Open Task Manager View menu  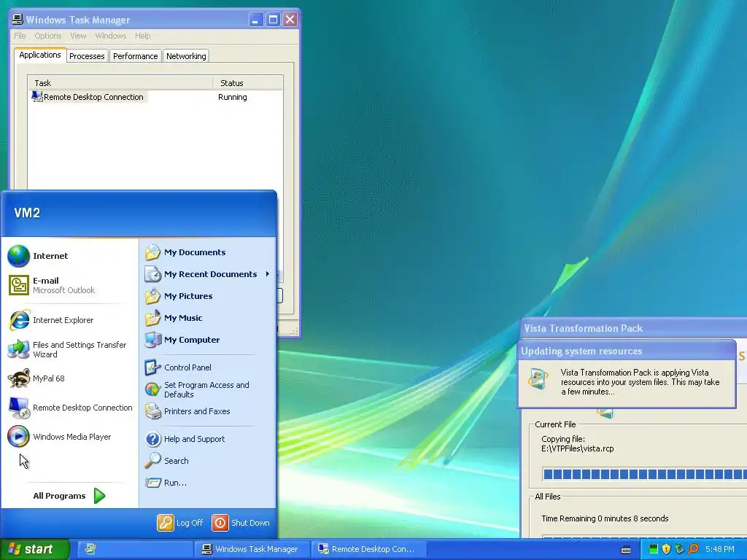pos(78,36)
